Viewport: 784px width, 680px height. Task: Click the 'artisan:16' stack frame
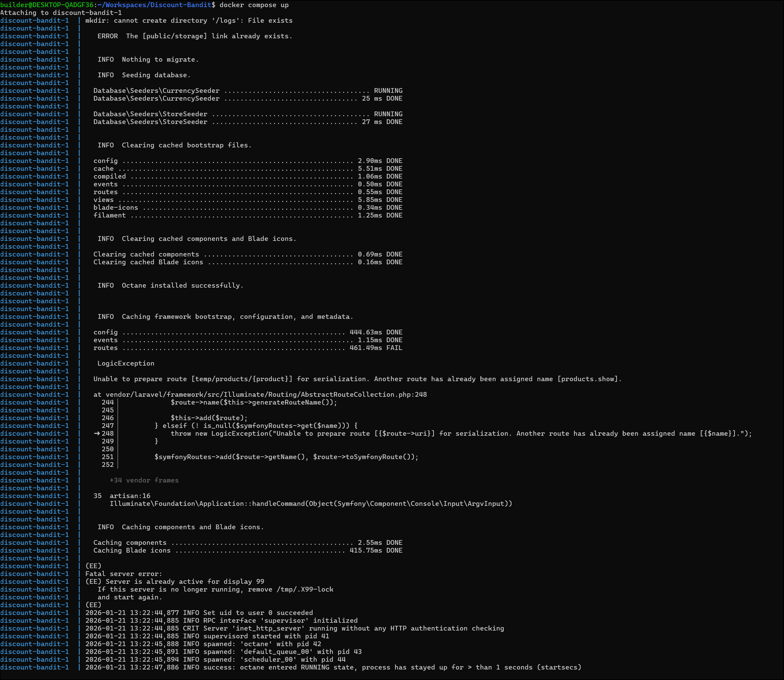coord(130,496)
